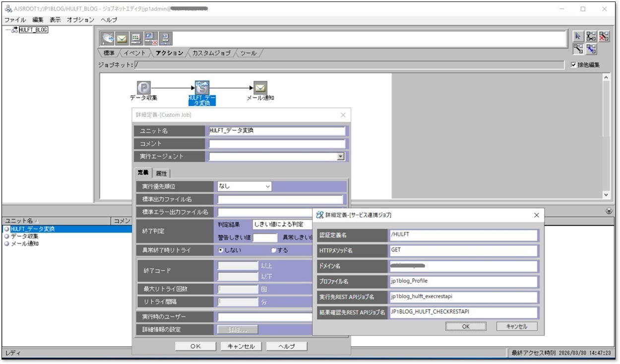Select the しない retry radio button
The width and height of the screenshot is (620, 364).
221,250
